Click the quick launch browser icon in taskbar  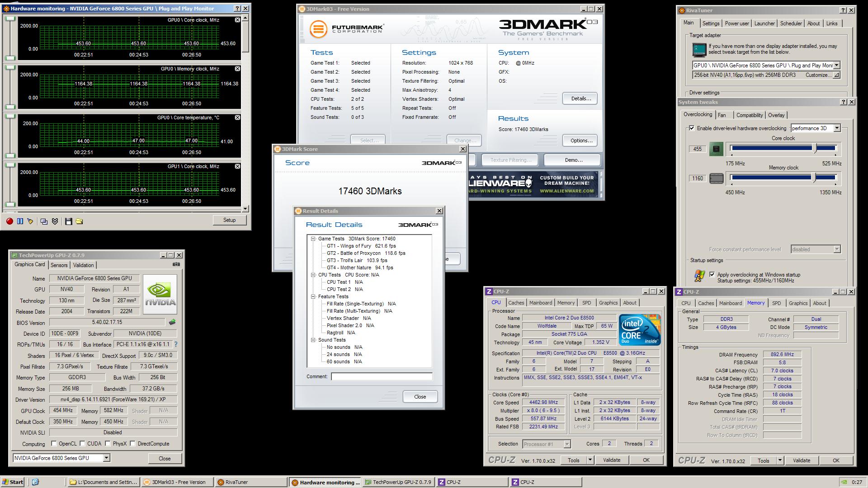[x=36, y=482]
